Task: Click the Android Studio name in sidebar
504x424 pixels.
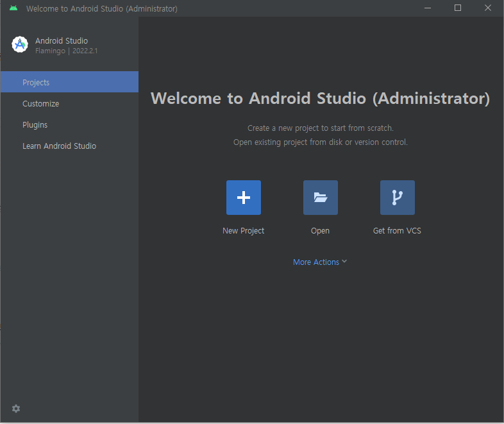Action: (62, 41)
